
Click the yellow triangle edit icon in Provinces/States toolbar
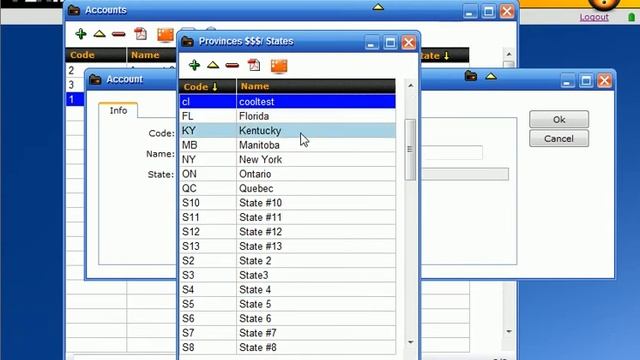coord(213,65)
